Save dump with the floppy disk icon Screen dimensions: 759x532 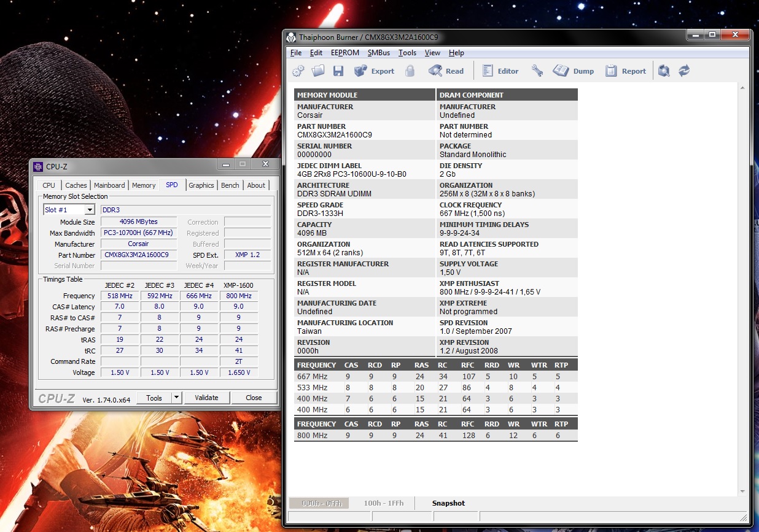point(338,71)
